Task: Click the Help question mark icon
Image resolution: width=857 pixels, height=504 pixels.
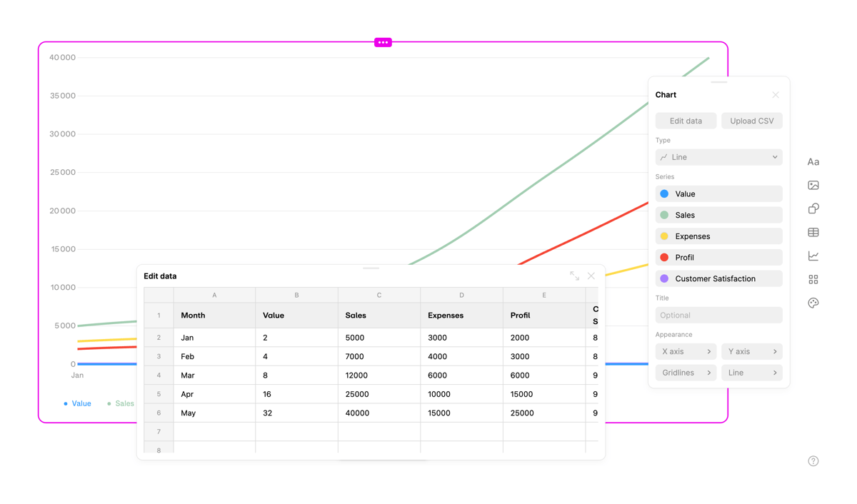Action: (x=813, y=460)
